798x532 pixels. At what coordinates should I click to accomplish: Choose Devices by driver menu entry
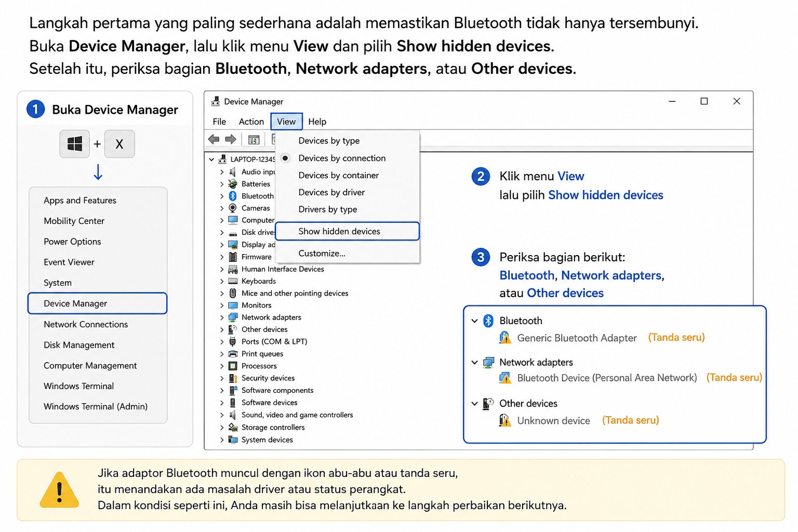point(347,192)
